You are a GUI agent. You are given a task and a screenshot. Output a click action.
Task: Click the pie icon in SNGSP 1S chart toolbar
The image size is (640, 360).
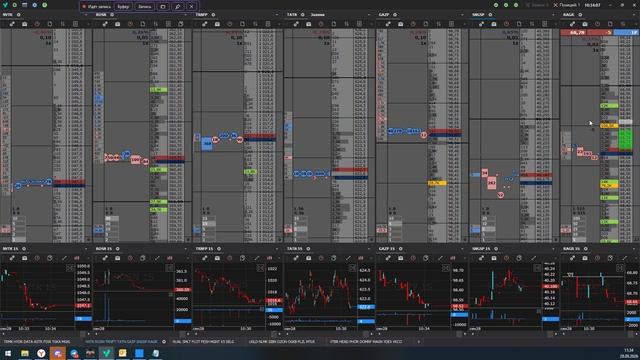point(519,258)
